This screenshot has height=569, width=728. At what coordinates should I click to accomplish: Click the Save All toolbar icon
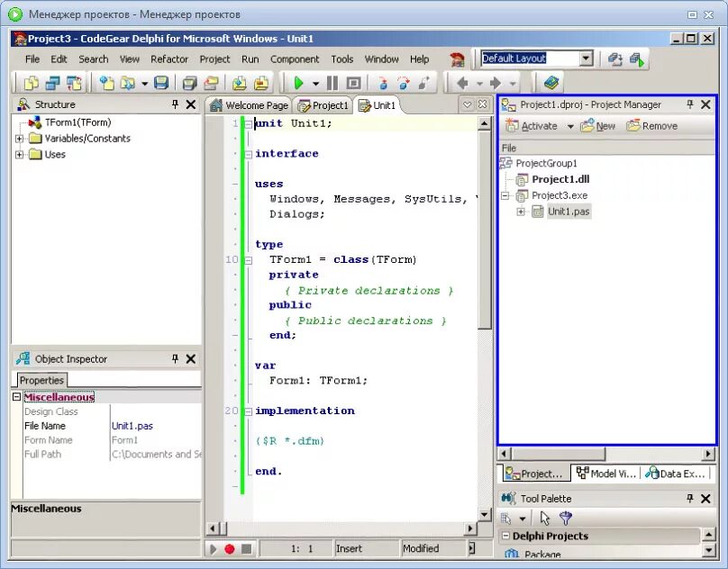click(x=189, y=83)
